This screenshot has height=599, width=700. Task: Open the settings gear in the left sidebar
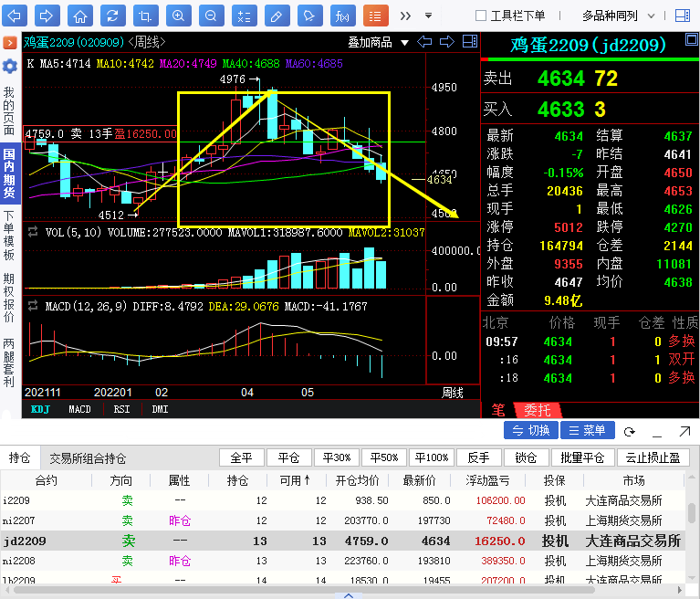click(x=10, y=67)
